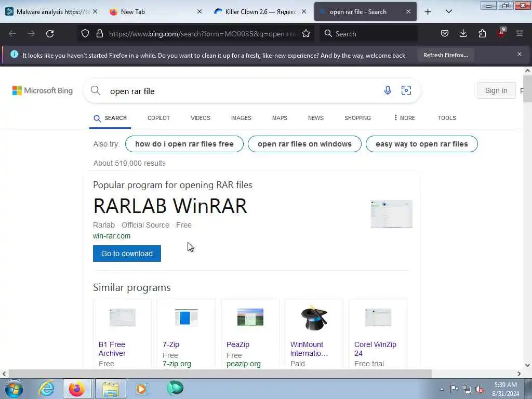Click suggestion open rar files on windows
This screenshot has width=532, height=399.
pyautogui.click(x=304, y=144)
